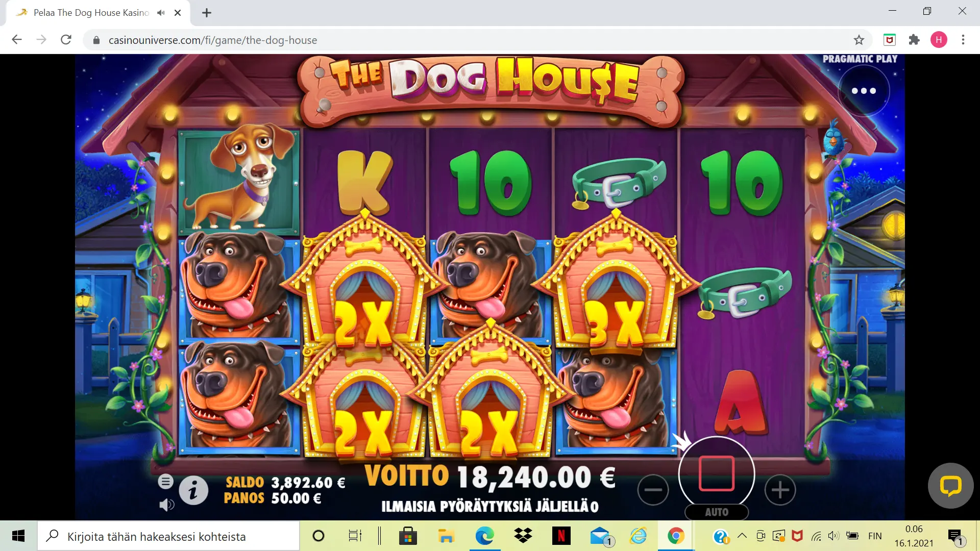The image size is (980, 551).
Task: Launch Netflix from the taskbar
Action: tap(561, 536)
